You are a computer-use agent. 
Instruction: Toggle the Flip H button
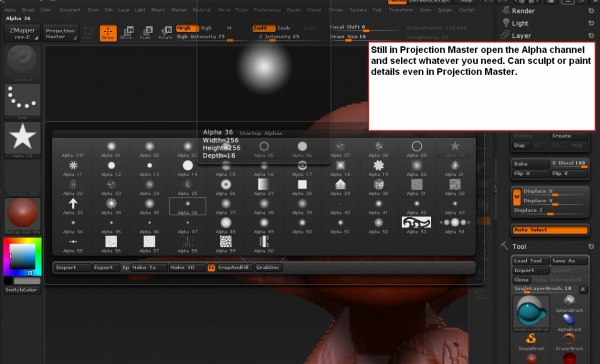[x=530, y=174]
